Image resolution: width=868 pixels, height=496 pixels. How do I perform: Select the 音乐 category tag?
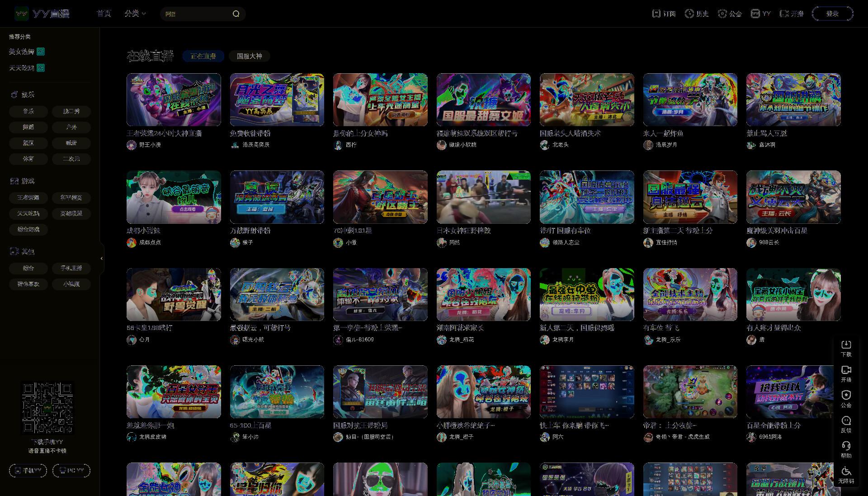[28, 111]
